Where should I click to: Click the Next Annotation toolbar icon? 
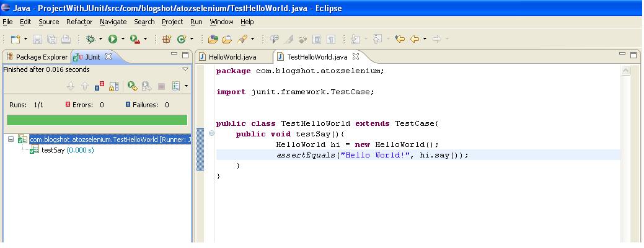click(x=355, y=40)
